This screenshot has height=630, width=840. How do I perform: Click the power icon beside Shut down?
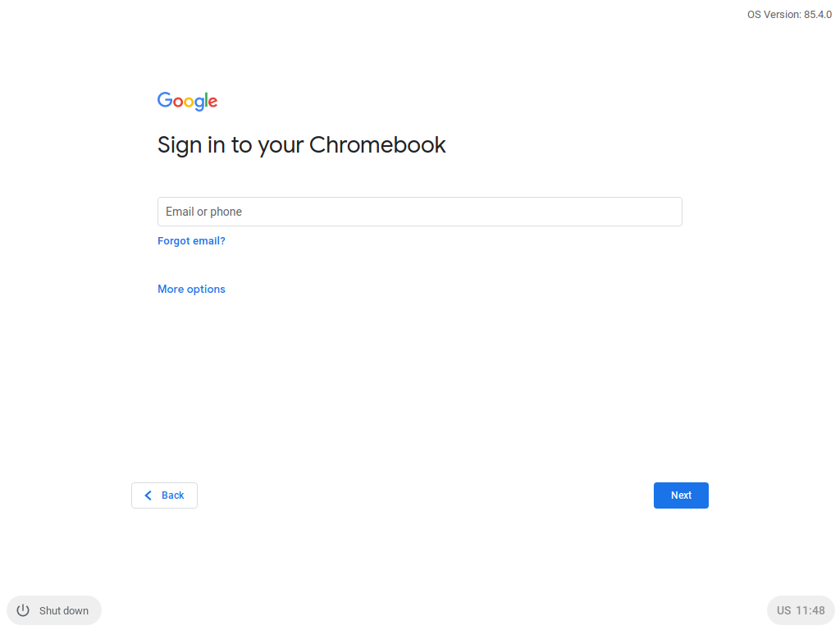click(23, 610)
